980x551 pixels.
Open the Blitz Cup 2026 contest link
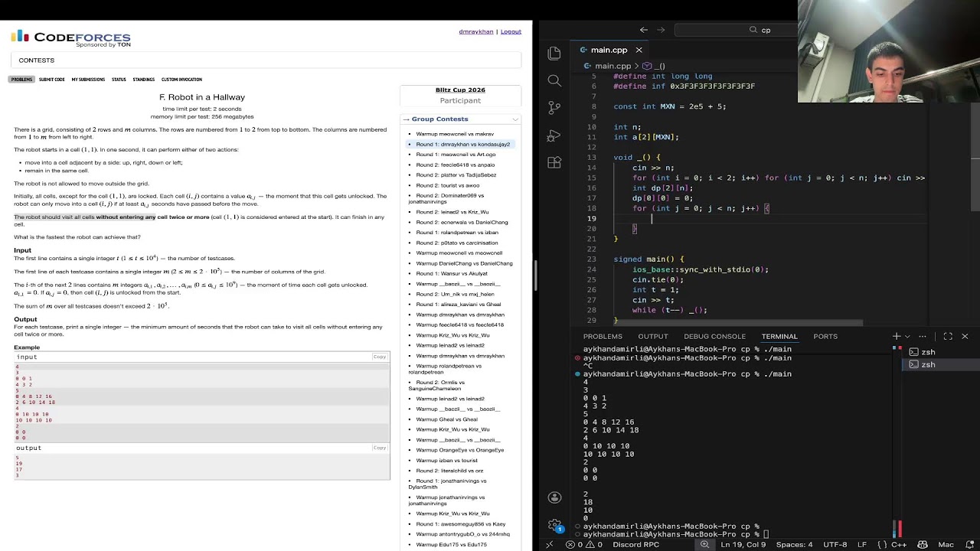tap(460, 90)
